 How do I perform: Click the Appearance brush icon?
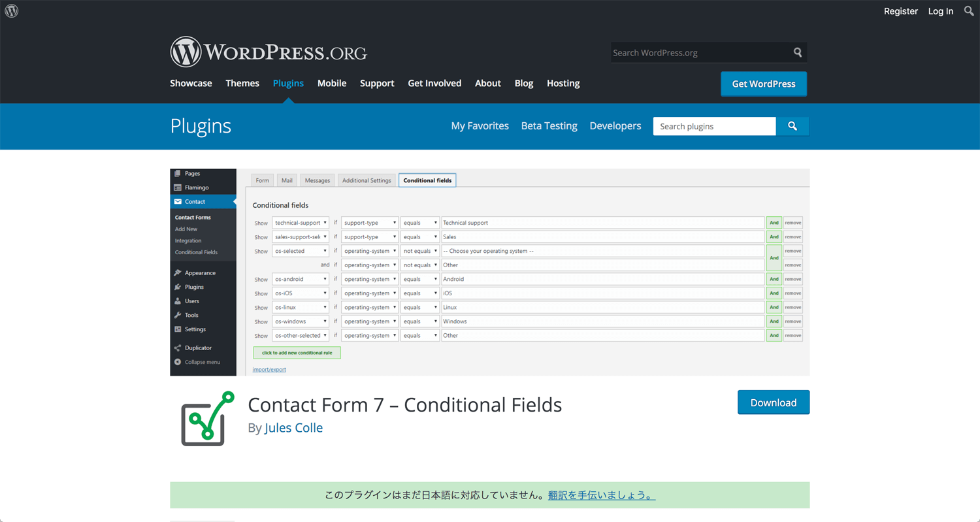coord(178,273)
